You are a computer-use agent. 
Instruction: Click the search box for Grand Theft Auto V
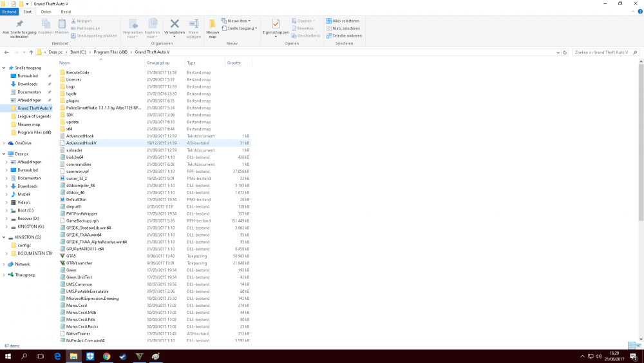[605, 52]
